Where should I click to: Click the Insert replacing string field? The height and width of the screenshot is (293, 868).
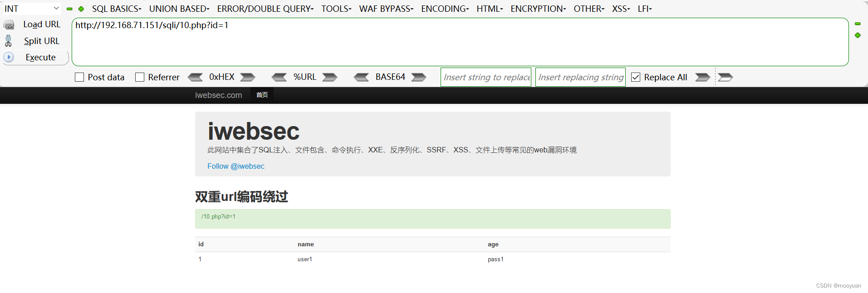point(580,77)
